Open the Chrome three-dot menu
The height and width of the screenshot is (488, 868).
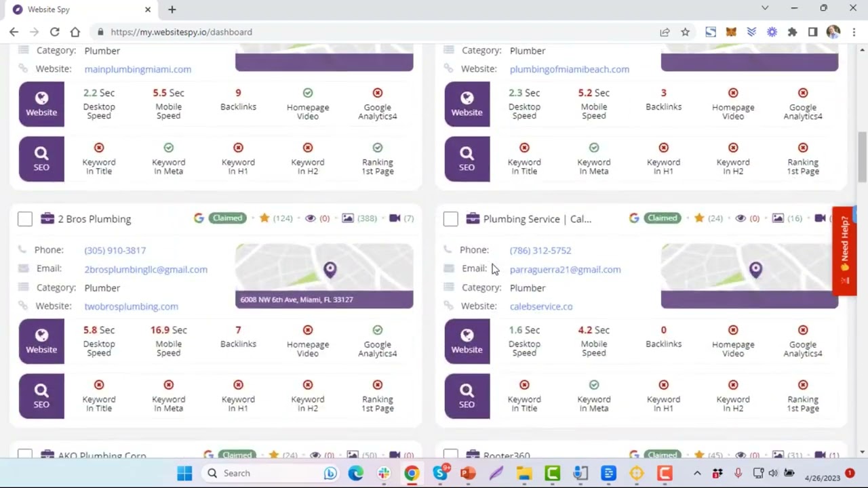[x=854, y=32]
